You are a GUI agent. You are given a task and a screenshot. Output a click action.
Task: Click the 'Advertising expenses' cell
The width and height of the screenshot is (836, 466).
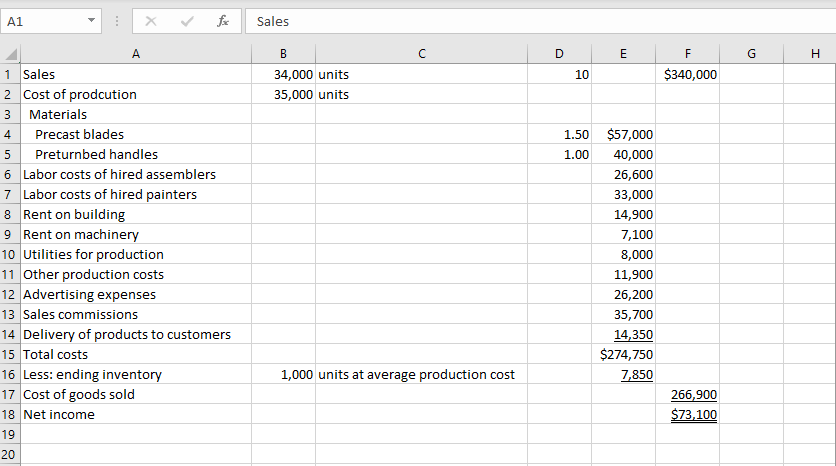click(x=136, y=294)
